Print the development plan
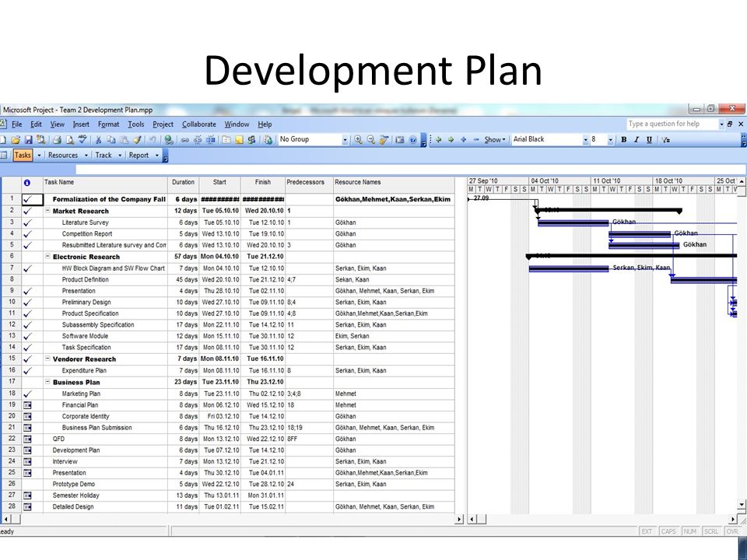Viewport: 747px width, 560px height. [57, 140]
